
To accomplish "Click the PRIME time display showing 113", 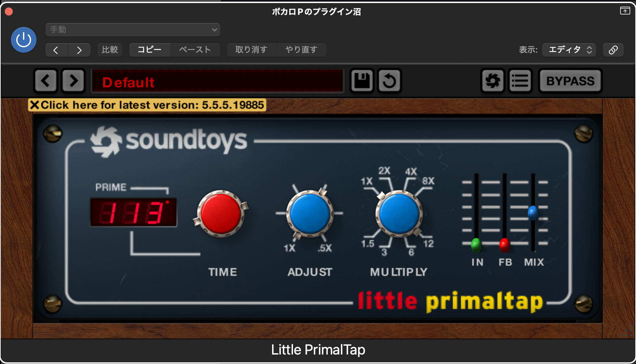I will [133, 212].
